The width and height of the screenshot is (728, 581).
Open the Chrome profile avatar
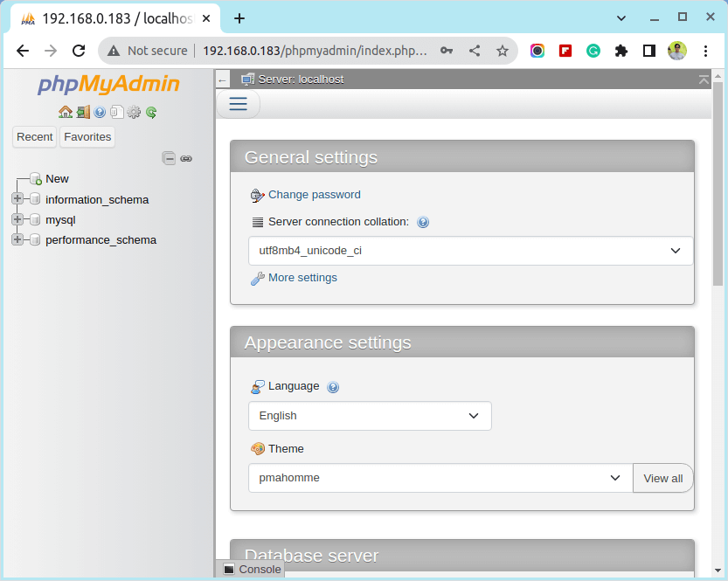[677, 51]
